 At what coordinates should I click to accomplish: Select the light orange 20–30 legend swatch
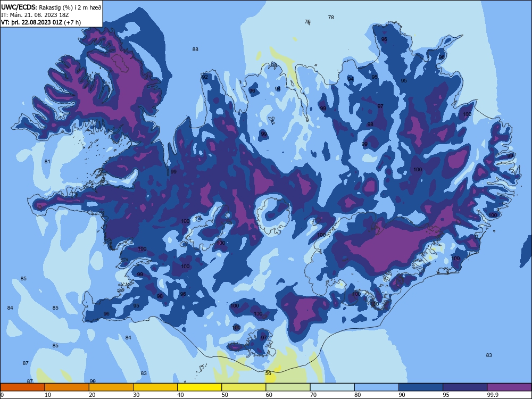coord(111,387)
